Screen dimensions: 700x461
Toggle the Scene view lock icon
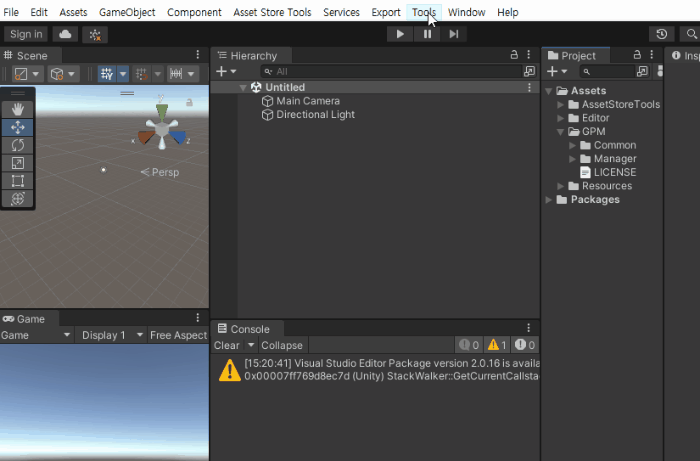pos(189,103)
